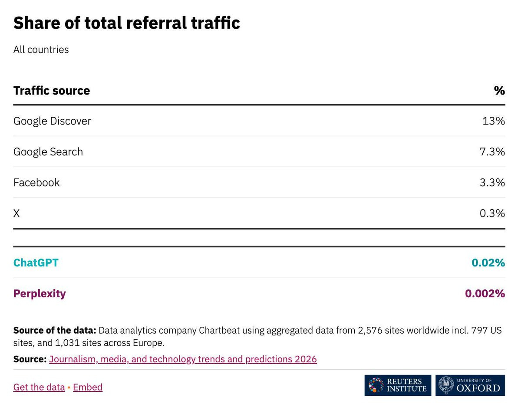
Task: Click the All countries subtitle
Action: coord(41,49)
